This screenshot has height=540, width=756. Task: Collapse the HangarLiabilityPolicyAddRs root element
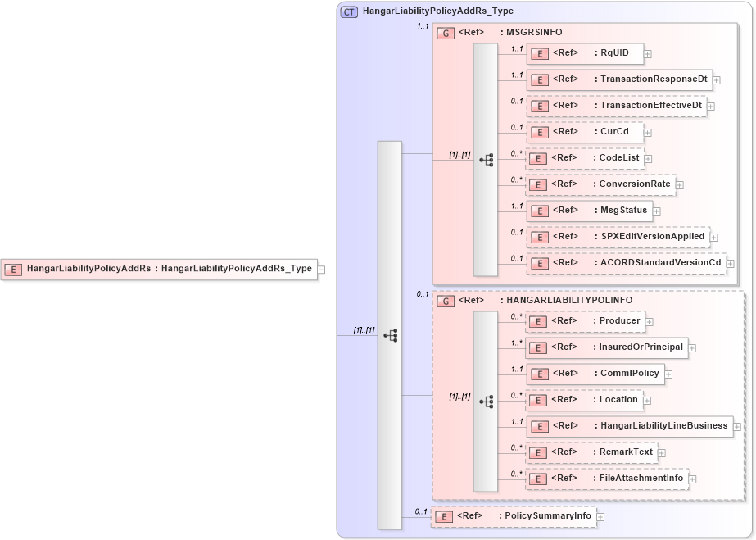(321, 269)
